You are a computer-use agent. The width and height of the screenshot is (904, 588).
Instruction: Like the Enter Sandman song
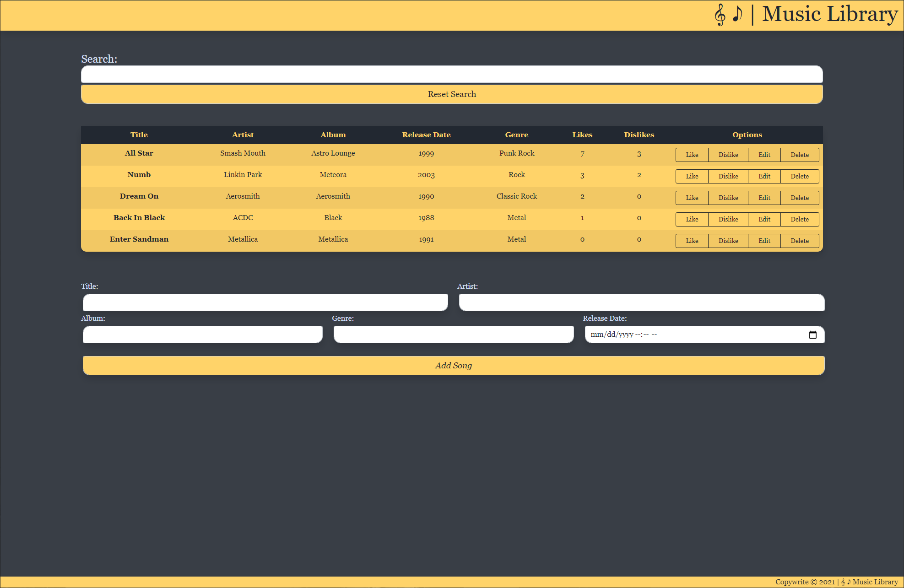click(x=692, y=241)
